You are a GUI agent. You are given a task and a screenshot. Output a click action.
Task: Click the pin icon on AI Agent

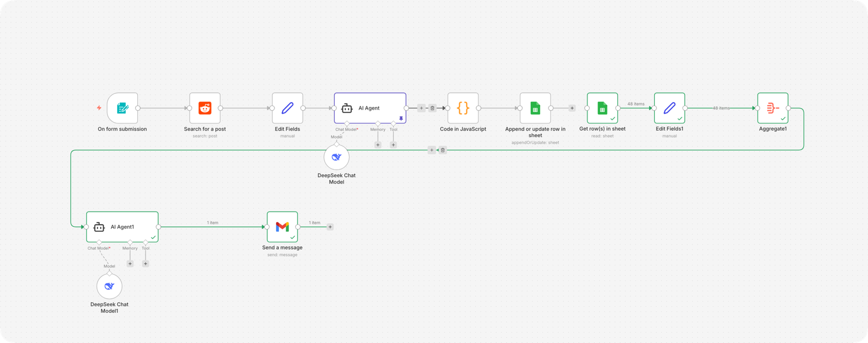[401, 118]
